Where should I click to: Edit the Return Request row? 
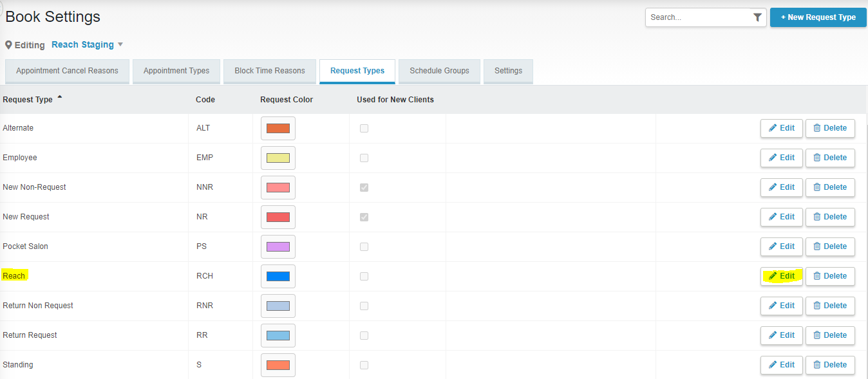pos(782,335)
